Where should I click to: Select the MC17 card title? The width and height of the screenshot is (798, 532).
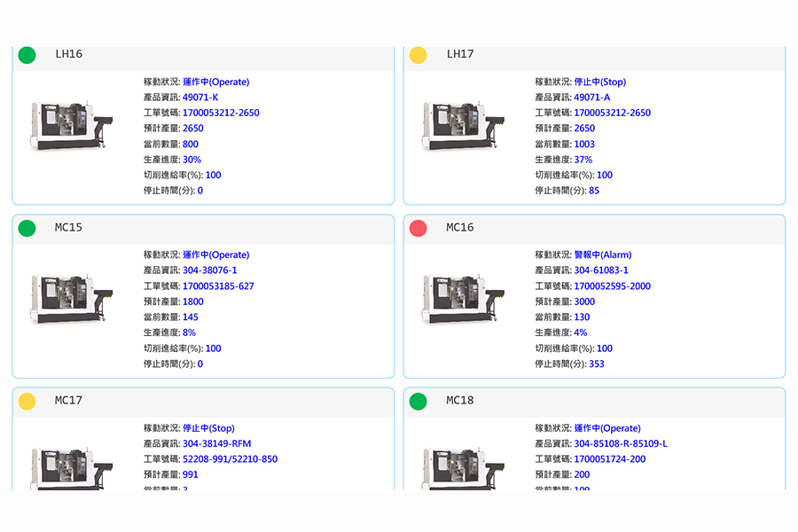coord(68,401)
